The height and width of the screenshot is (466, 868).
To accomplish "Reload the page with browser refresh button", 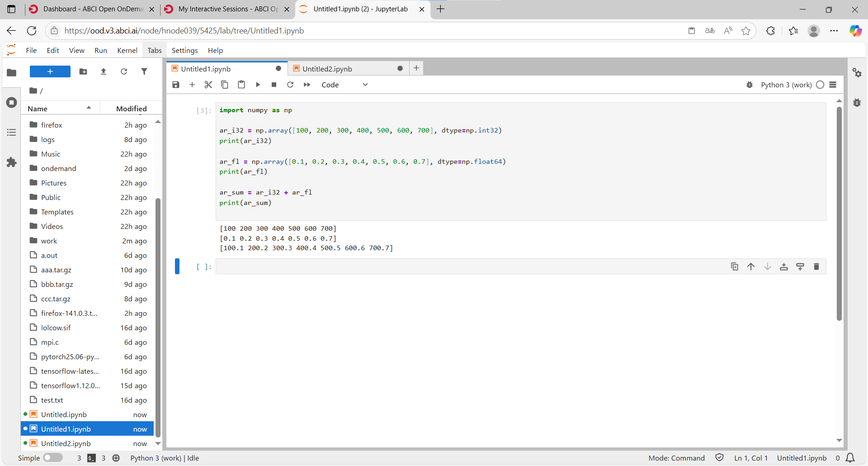I will 32,31.
